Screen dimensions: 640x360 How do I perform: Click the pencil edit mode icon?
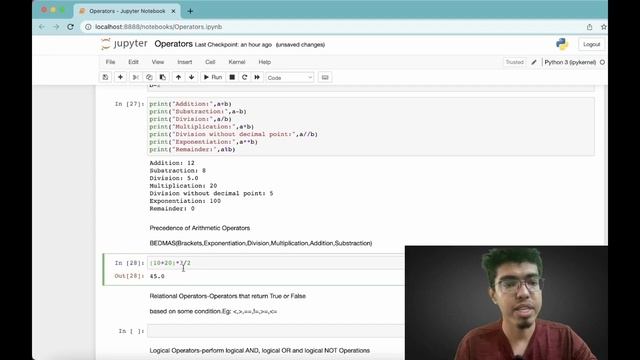(534, 62)
